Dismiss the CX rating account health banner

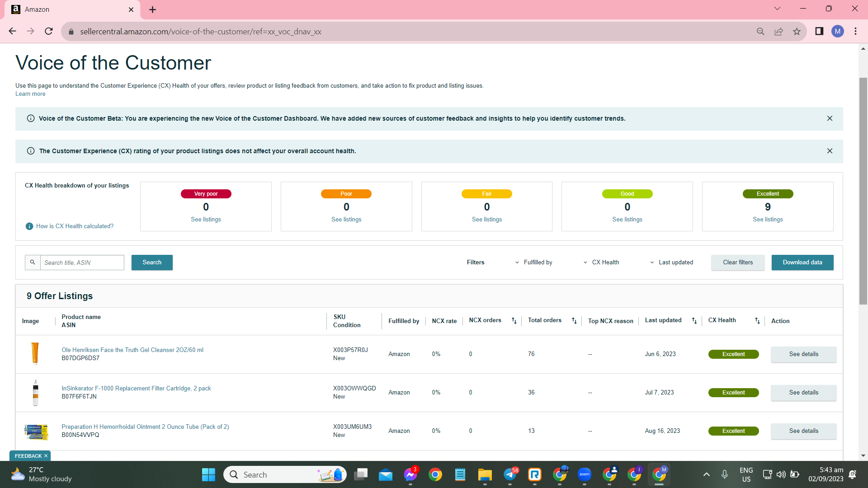pos(830,151)
